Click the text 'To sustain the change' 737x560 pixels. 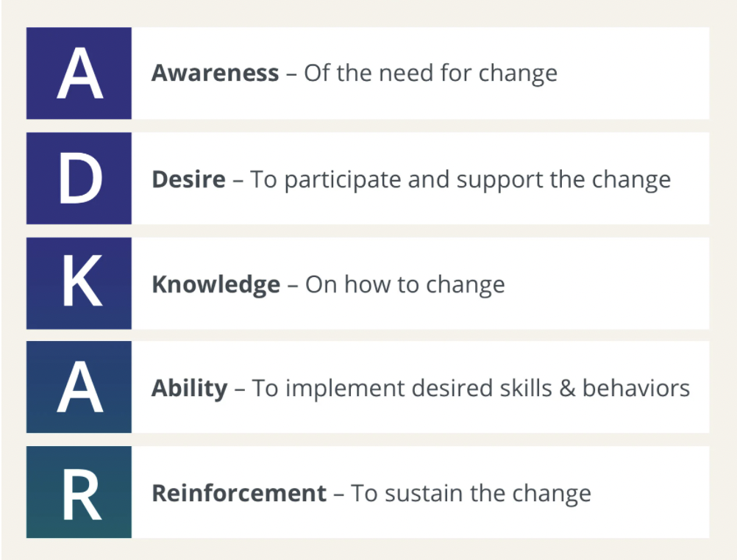(471, 494)
